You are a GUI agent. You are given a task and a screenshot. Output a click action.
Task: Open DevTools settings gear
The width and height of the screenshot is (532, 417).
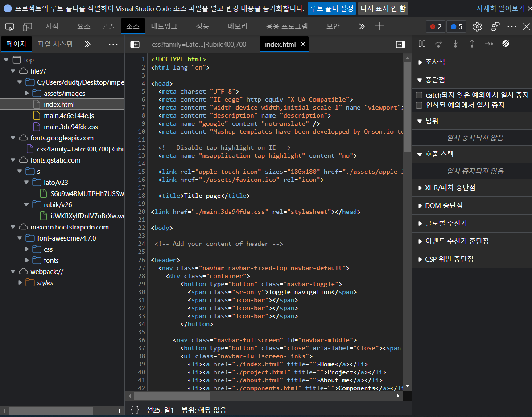477,27
